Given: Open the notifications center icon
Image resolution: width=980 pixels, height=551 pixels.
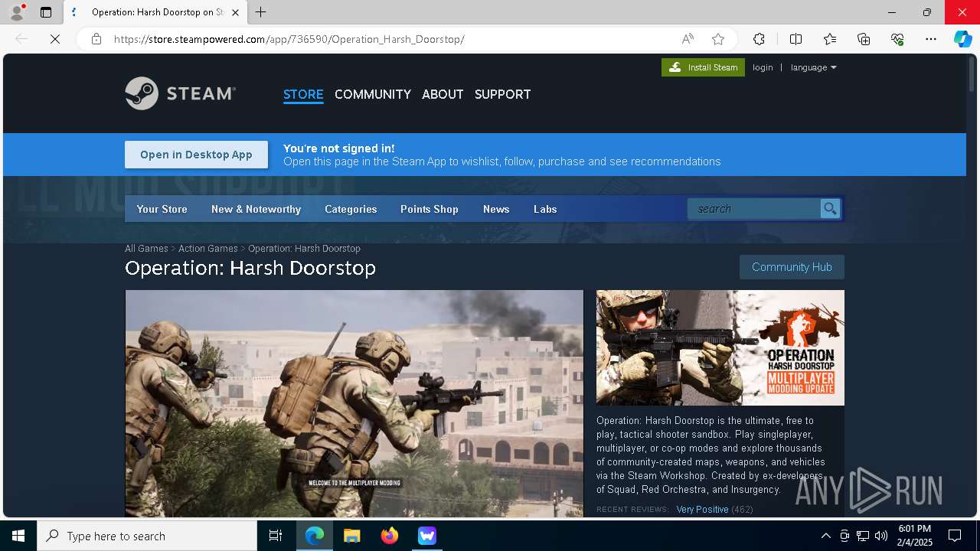Looking at the screenshot, I should click(x=955, y=536).
